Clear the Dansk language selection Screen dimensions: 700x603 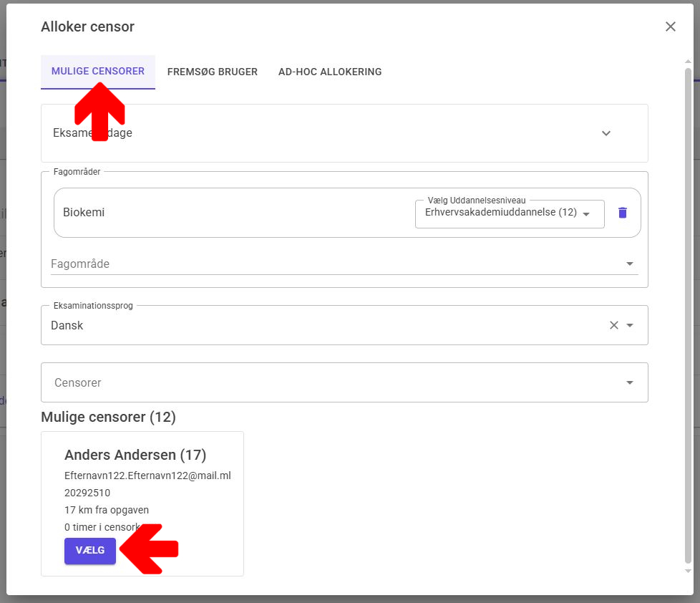[x=613, y=325]
